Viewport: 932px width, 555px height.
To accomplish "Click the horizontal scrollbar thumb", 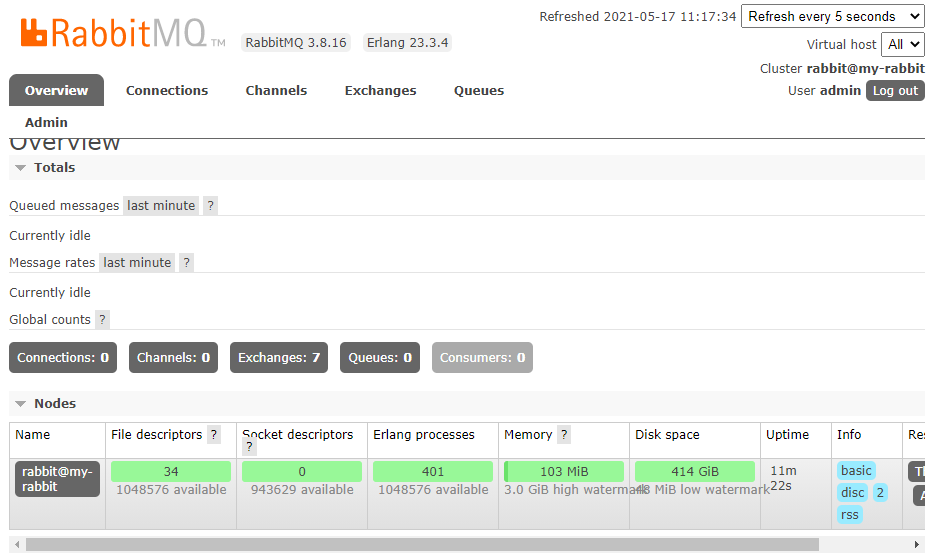I will pyautogui.click(x=422, y=545).
